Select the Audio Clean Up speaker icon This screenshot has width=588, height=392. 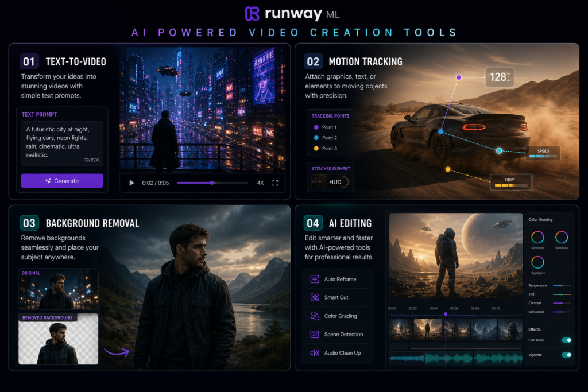[315, 353]
